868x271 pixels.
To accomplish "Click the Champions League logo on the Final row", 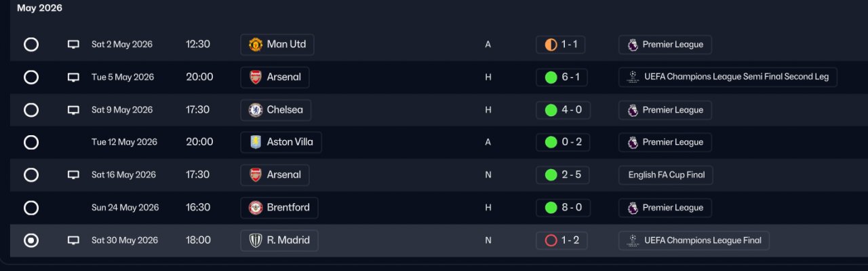I will click(x=633, y=240).
